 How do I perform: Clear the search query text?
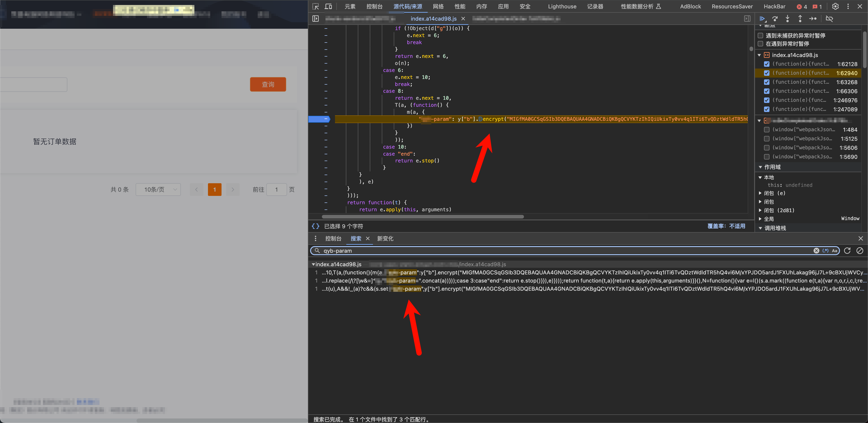[x=816, y=251]
